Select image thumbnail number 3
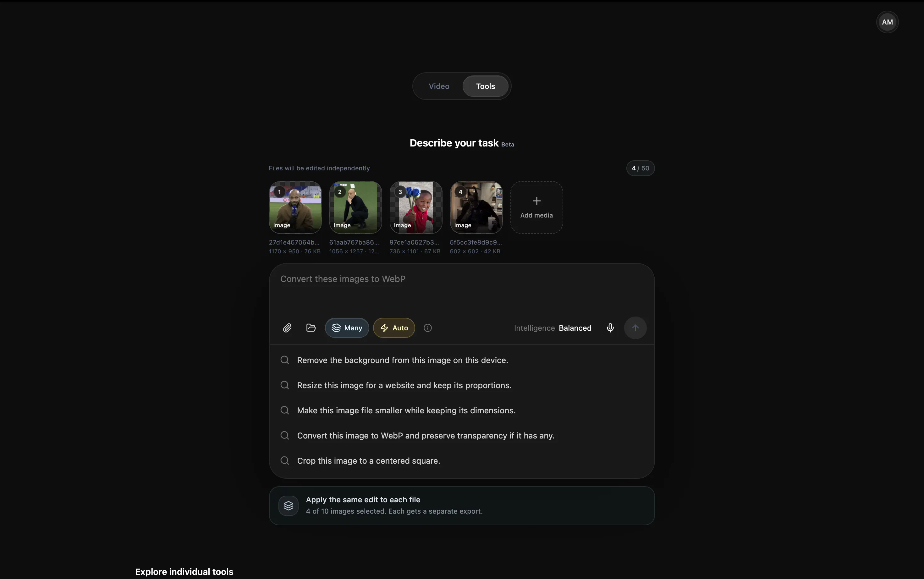Screen dimensions: 924x579 click(416, 207)
